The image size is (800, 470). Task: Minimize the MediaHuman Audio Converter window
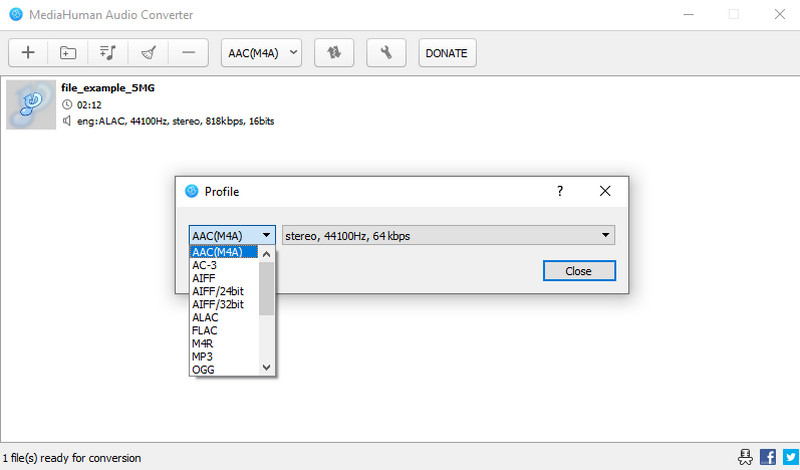pyautogui.click(x=689, y=14)
